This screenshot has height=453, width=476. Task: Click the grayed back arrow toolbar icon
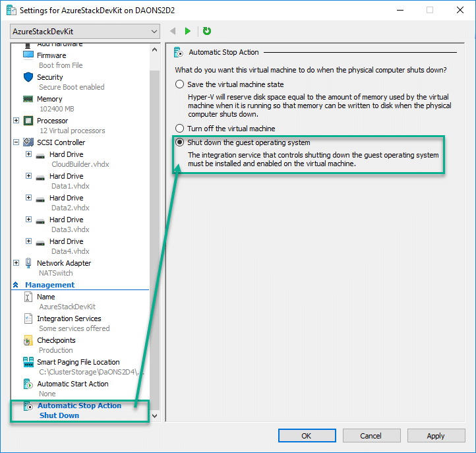pos(173,31)
